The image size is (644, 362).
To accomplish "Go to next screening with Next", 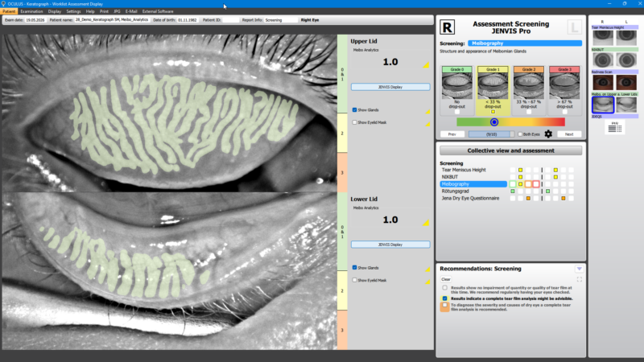I will [x=569, y=134].
